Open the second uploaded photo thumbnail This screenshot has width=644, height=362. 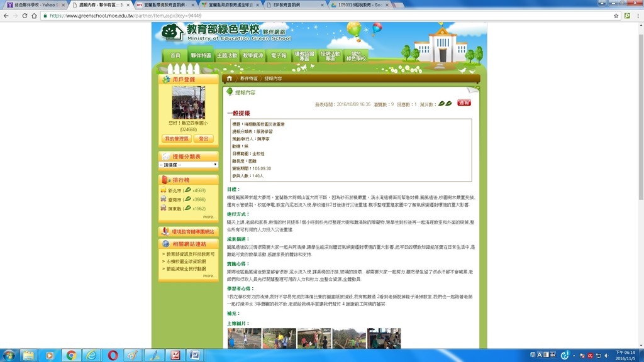pos(279,338)
